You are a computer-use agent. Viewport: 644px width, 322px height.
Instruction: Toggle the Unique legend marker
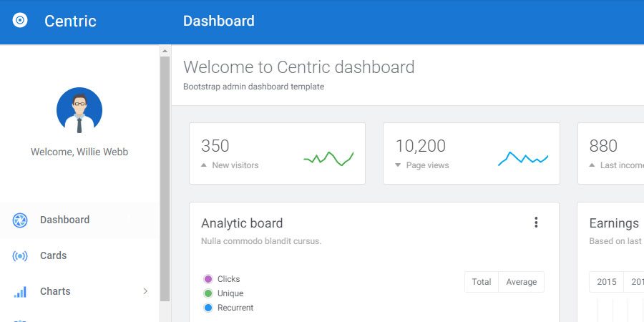[208, 293]
